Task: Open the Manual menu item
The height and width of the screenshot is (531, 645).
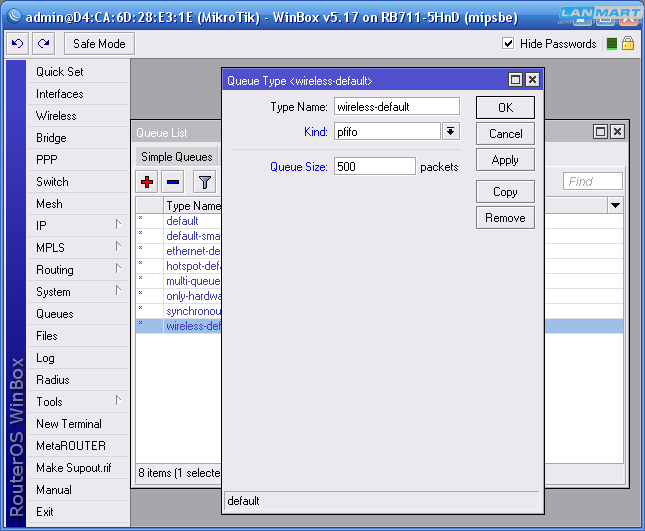Action: [78, 490]
